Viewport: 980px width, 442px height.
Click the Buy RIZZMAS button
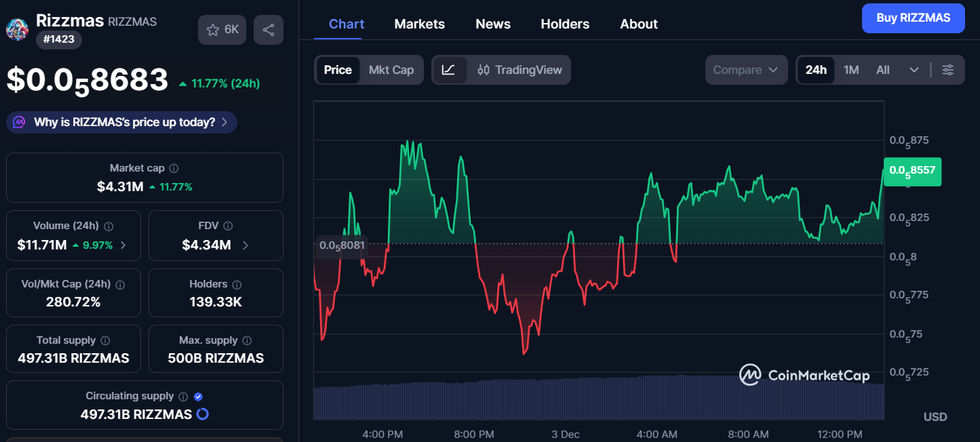pos(913,18)
